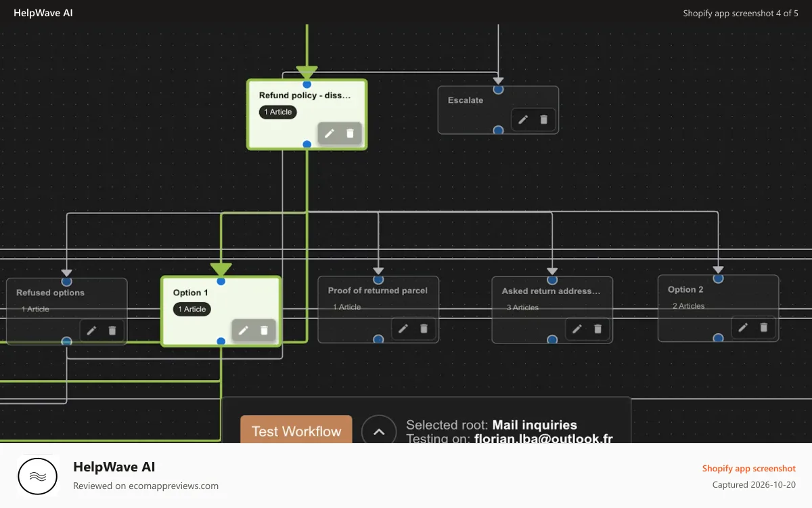Delete the Option 2 node
The image size is (812, 508).
point(763,327)
